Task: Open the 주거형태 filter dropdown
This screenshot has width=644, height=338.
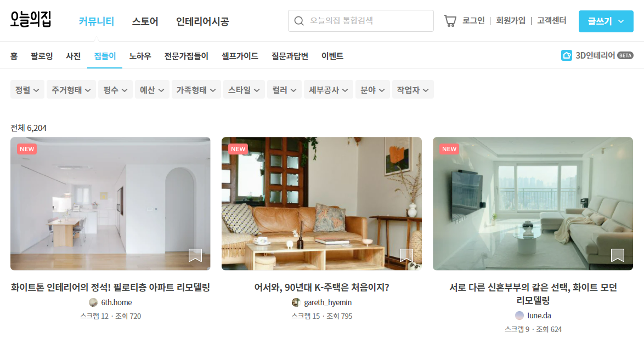Action: [71, 90]
